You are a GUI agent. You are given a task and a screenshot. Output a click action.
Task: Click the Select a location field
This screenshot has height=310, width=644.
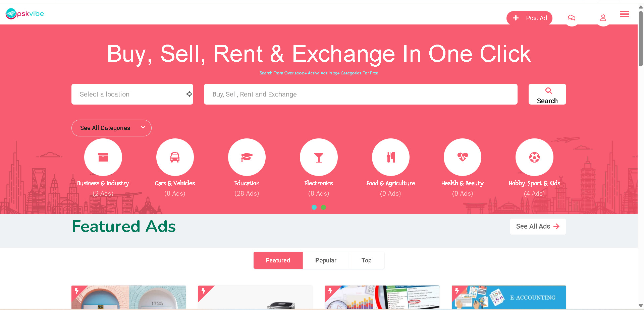132,94
